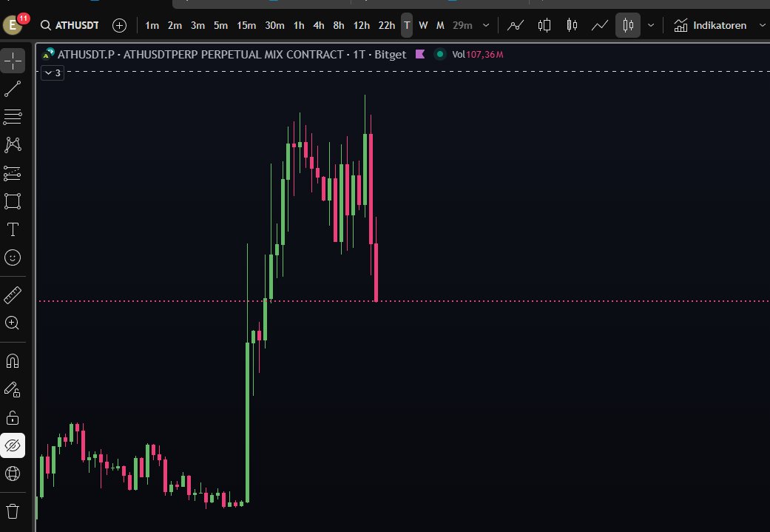770x532 pixels.
Task: Click the purple flag icon in the legend
Action: (x=420, y=54)
